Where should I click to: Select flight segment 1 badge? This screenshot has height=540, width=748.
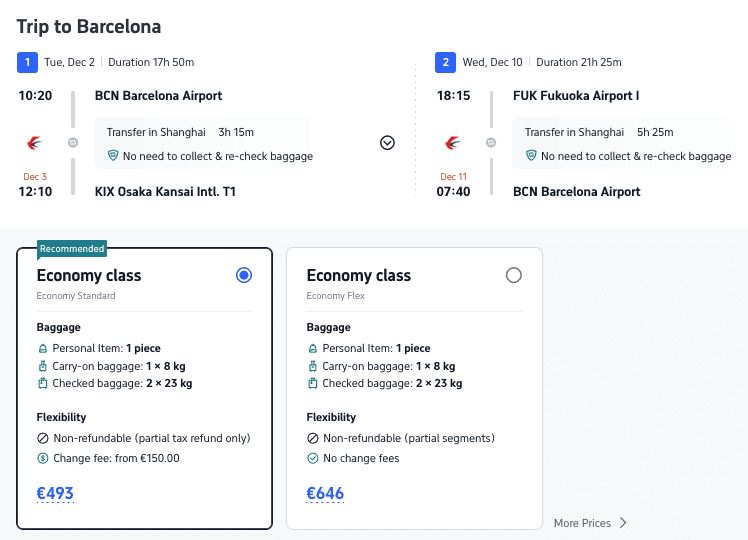(28, 62)
